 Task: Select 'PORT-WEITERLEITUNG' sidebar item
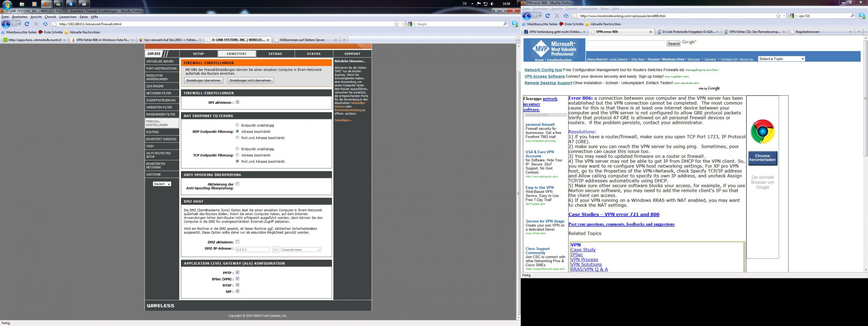click(162, 69)
